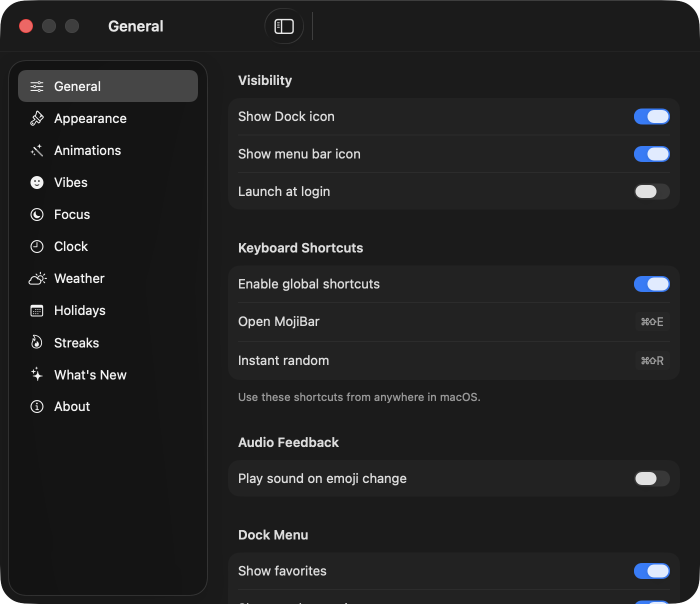Click the ⌘⇧E shortcut field to rebind it
Viewport: 700px width, 604px height.
[x=652, y=321]
